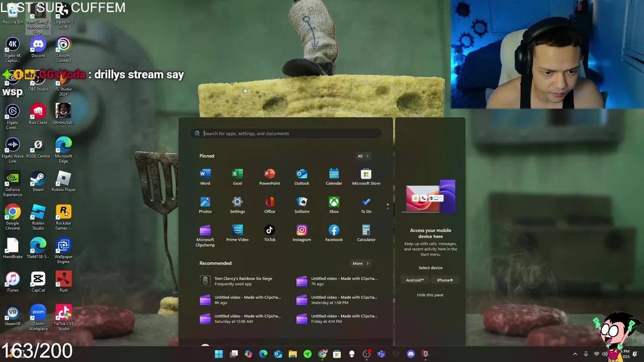Click the Start menu search box
The height and width of the screenshot is (362, 644).
point(286,133)
